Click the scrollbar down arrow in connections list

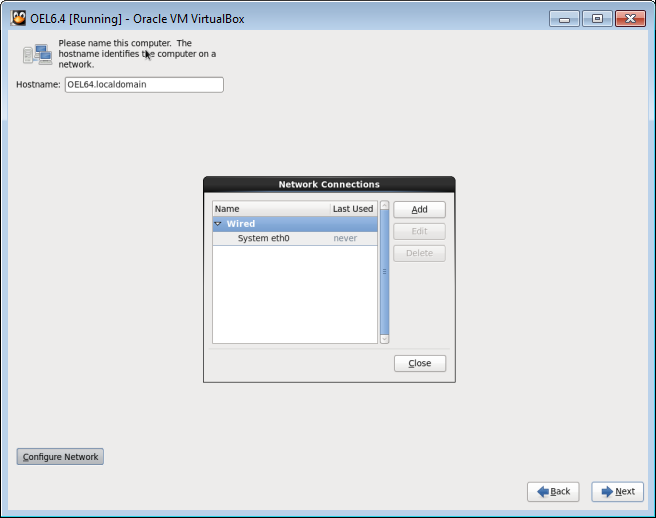(384, 339)
